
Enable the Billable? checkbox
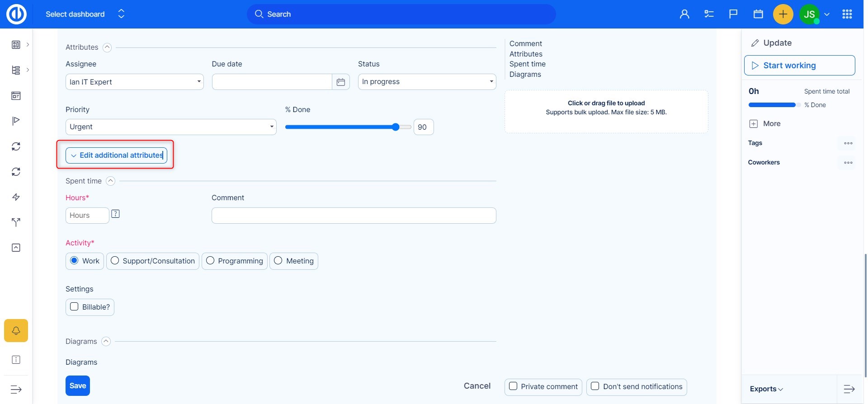click(x=74, y=307)
